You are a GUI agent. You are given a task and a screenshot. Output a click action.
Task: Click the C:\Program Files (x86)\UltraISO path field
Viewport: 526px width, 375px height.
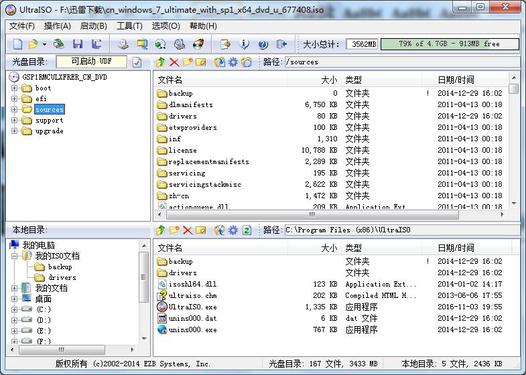pos(402,230)
